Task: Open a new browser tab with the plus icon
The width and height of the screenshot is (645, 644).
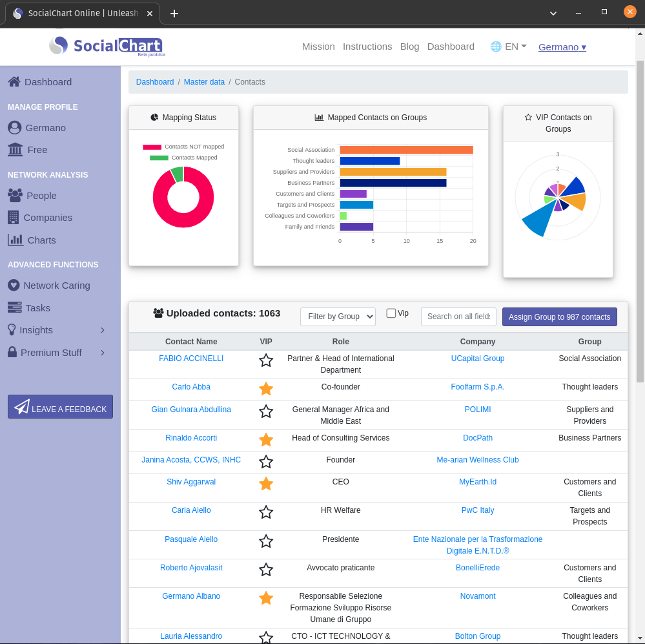Action: click(174, 14)
